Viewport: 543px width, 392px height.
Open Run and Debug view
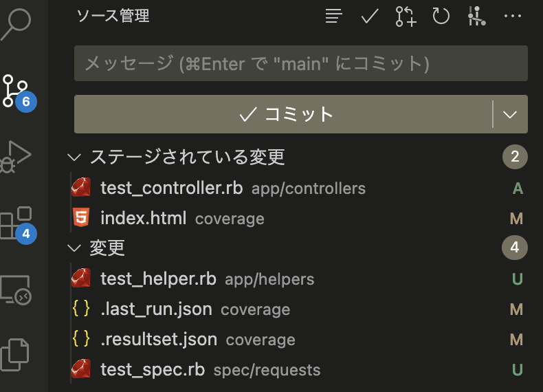(x=16, y=157)
